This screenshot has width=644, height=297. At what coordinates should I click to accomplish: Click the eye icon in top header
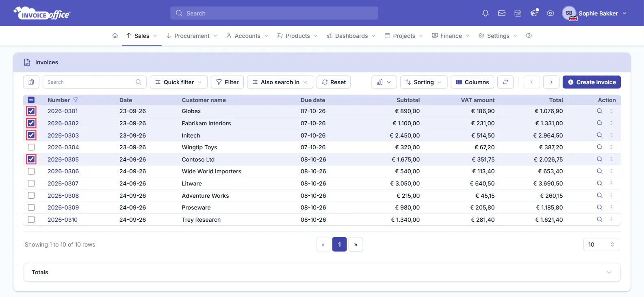click(x=550, y=13)
